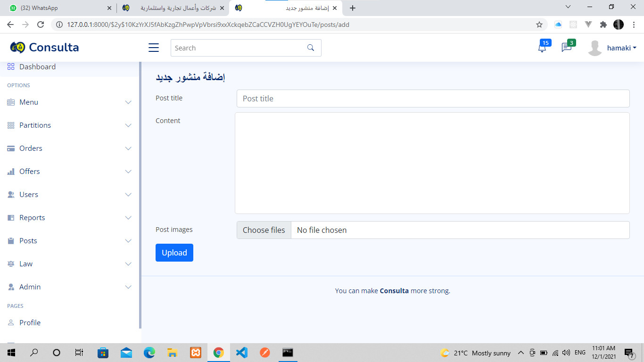Click the "Post images" label
This screenshot has width=644, height=362.
pos(174,230)
